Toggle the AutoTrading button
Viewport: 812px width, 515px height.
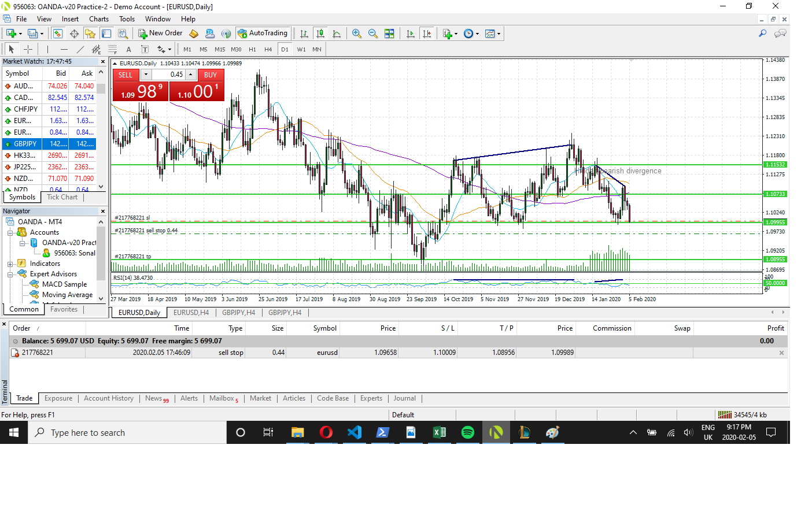click(x=262, y=34)
